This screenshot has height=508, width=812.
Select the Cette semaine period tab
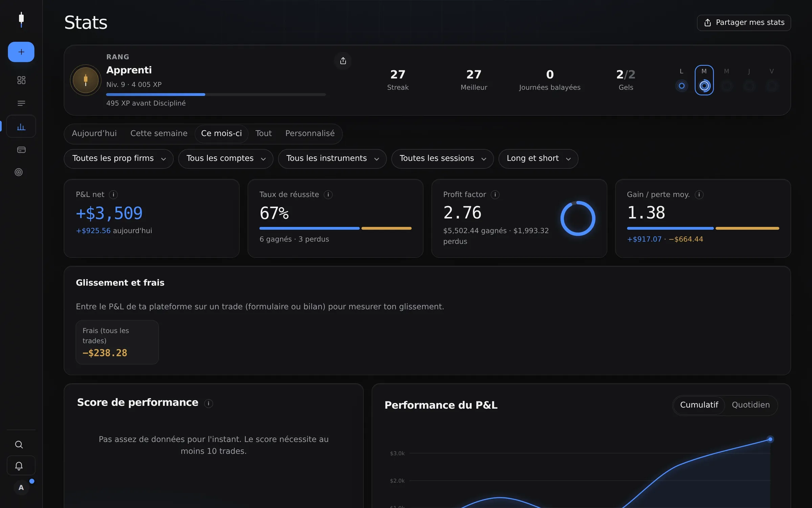point(159,133)
